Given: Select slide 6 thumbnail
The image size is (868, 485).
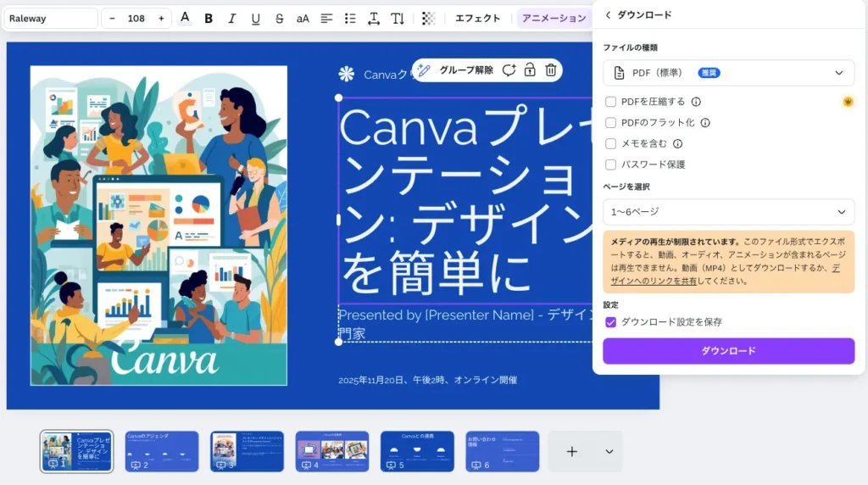Looking at the screenshot, I should point(503,452).
